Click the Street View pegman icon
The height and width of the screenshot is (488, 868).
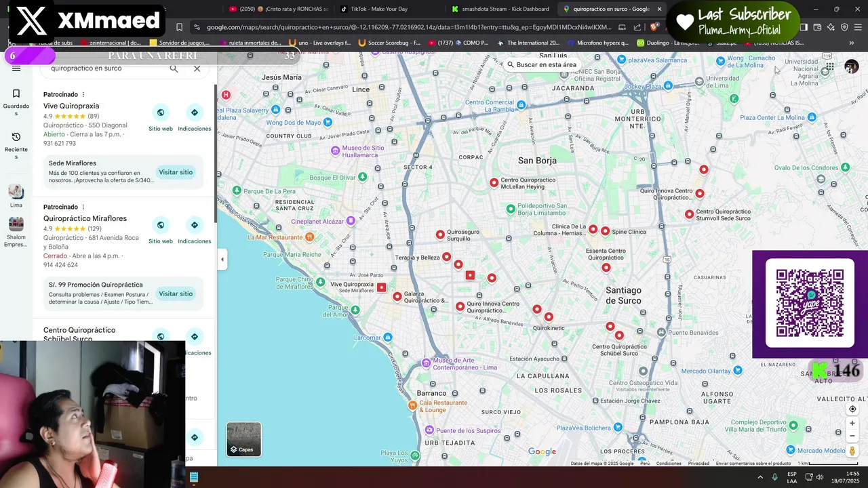852,451
